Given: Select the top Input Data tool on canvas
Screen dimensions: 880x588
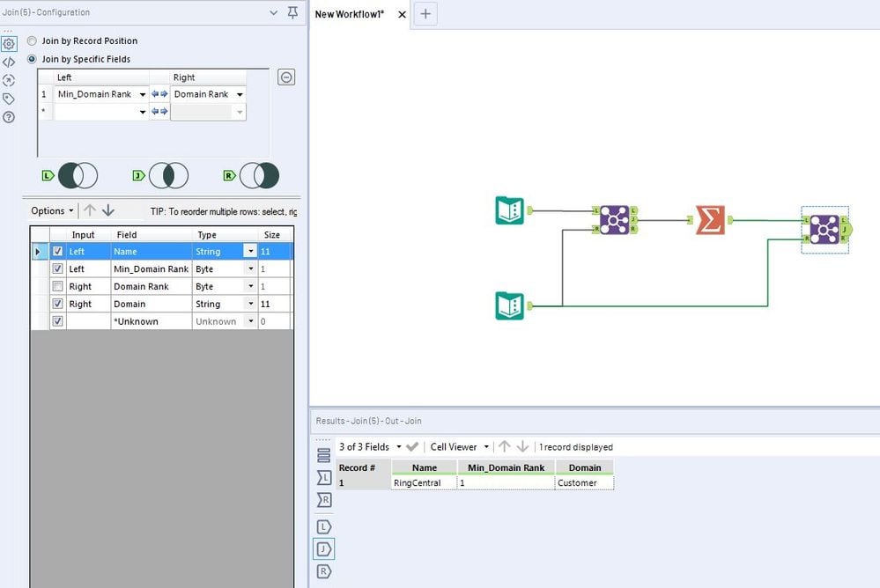Looking at the screenshot, I should pos(510,210).
